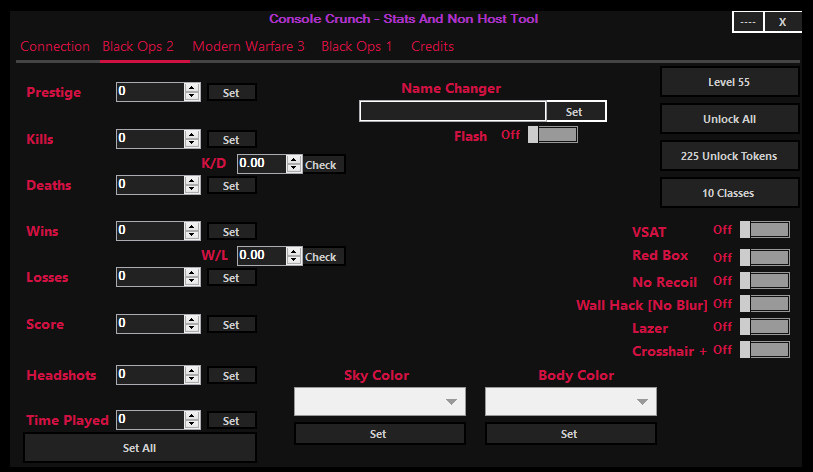Open the Credits tab
The width and height of the screenshot is (813, 472).
pos(432,47)
